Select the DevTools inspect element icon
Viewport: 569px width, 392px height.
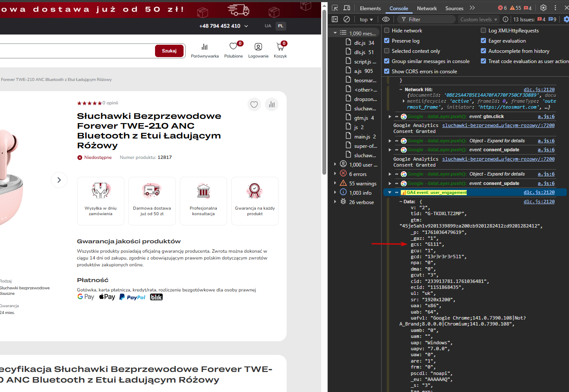coord(335,8)
